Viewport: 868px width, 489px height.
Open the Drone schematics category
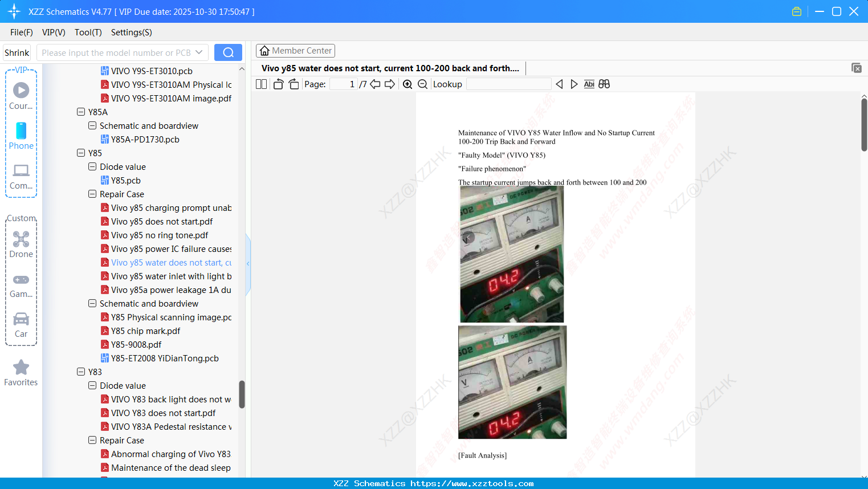(21, 244)
